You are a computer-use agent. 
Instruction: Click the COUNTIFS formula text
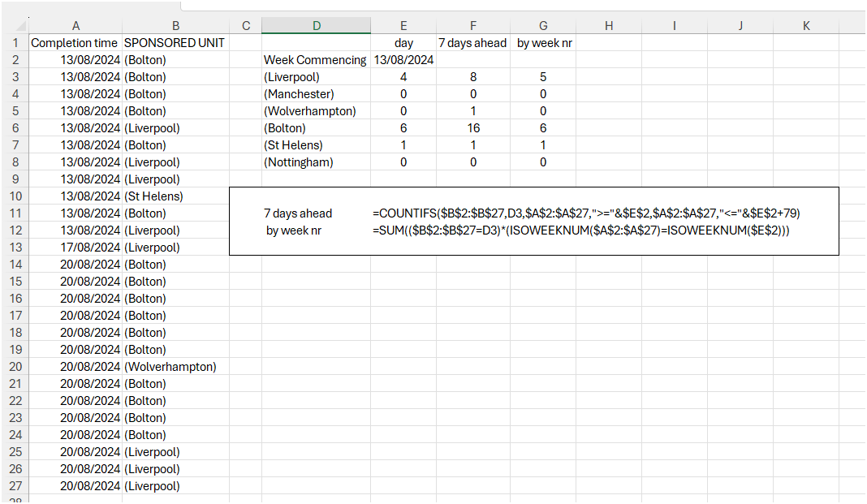(x=586, y=213)
